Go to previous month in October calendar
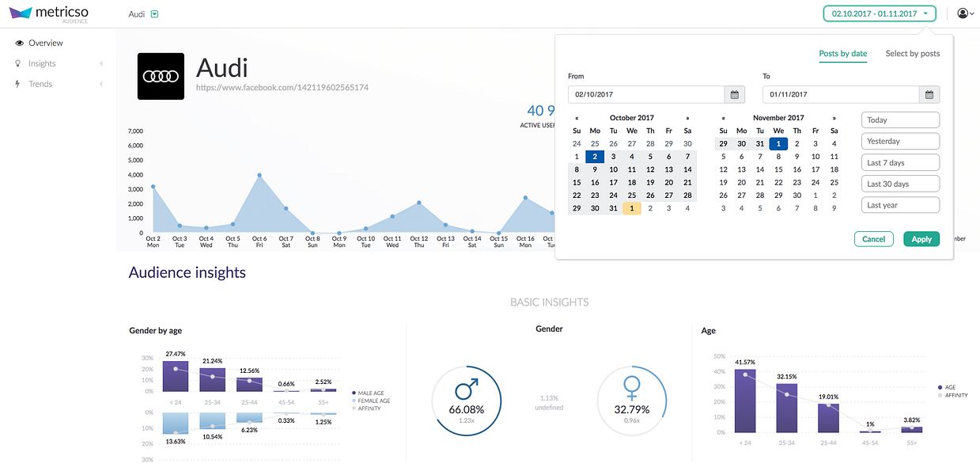 click(x=577, y=118)
